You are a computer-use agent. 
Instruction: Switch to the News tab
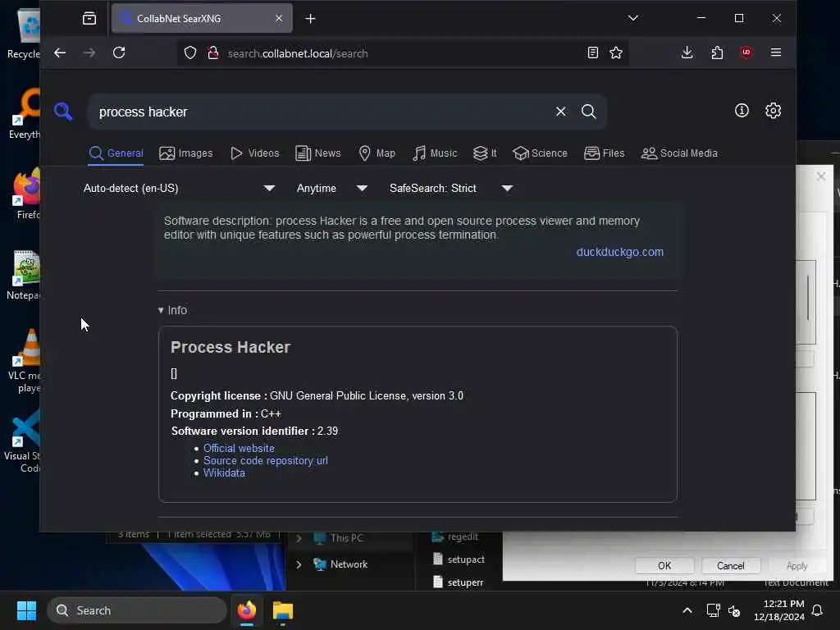(x=318, y=153)
